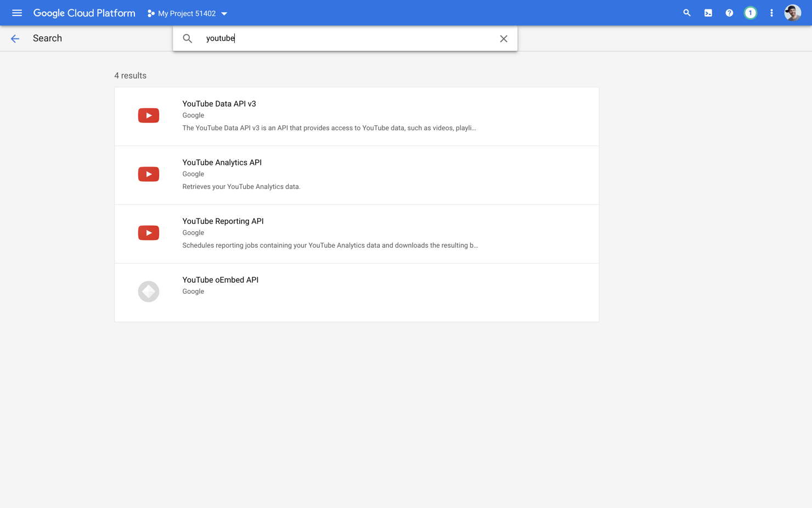
Task: Click the YouTube Reporting API logo icon
Action: [148, 232]
